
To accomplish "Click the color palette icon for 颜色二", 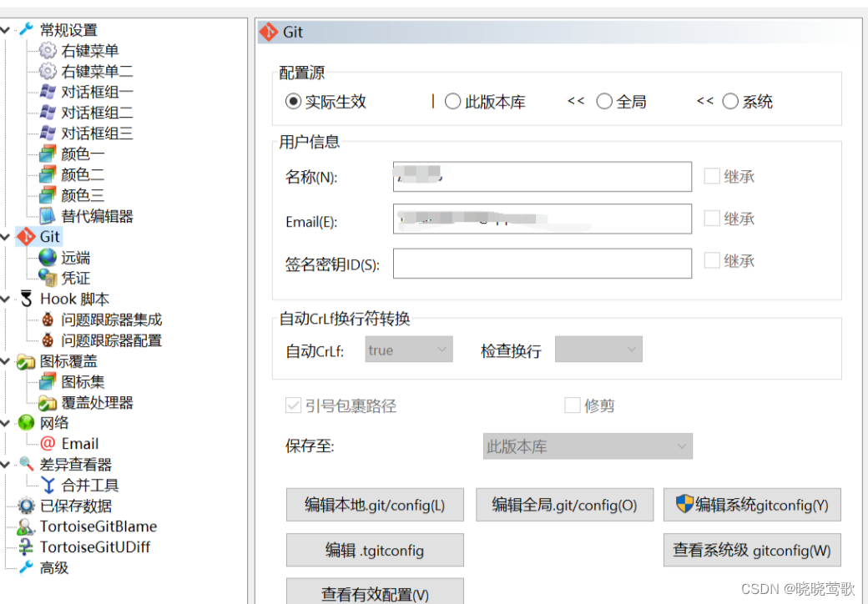I will (x=48, y=174).
